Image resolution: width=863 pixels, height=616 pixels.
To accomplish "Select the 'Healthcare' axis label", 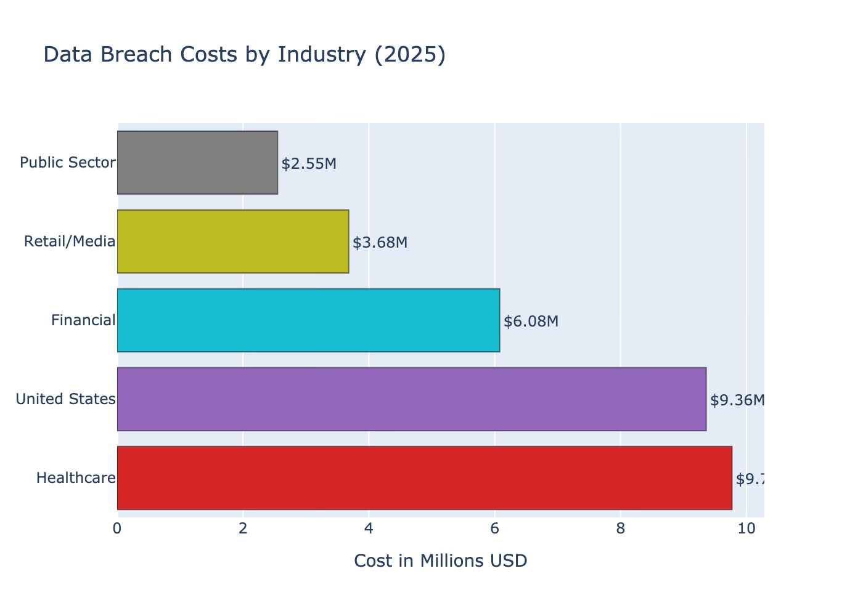I will pos(76,478).
